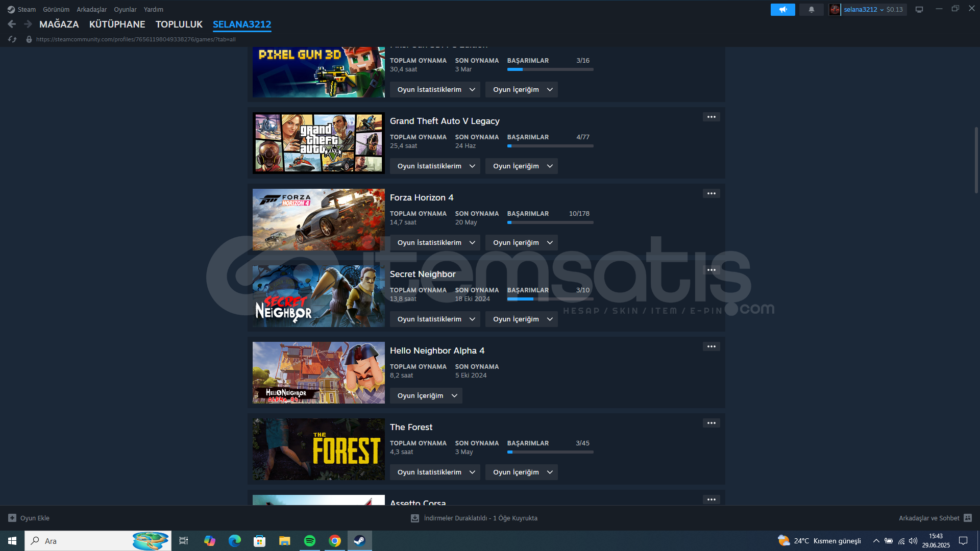
Task: Open friends chat icon at bottom right
Action: 968,518
